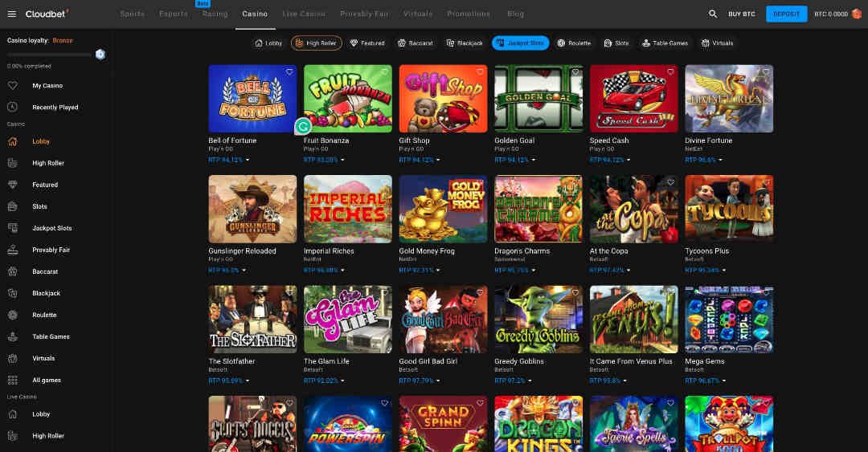This screenshot has width=868, height=452.
Task: Click the Featured diamond icon in sidebar
Action: (13, 185)
